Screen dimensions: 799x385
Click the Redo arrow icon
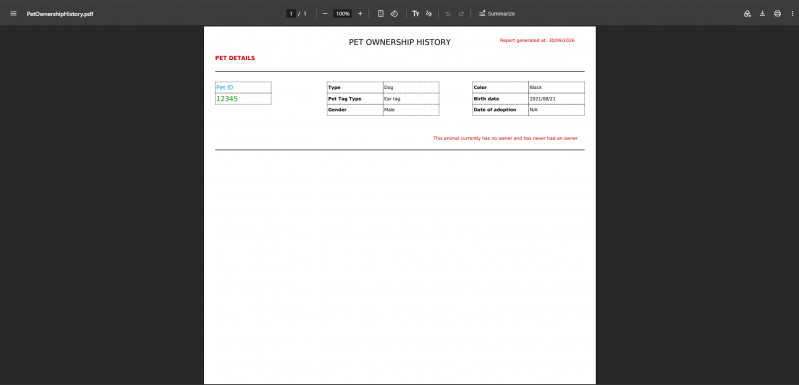(461, 14)
